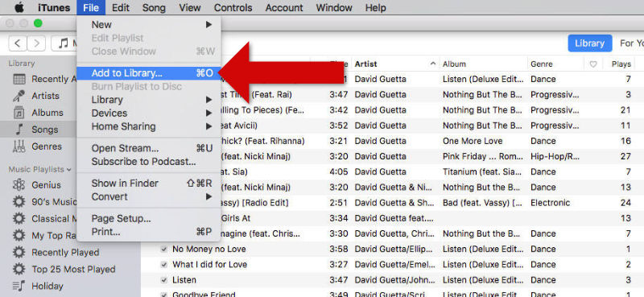The height and width of the screenshot is (297, 644).
Task: Click the 90's Music gear icon
Action: [19, 202]
